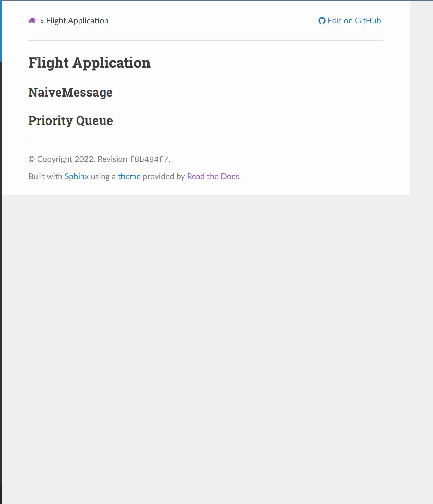Click the Read the Docs footer link
Screen dimensions: 433x504
click(213, 176)
